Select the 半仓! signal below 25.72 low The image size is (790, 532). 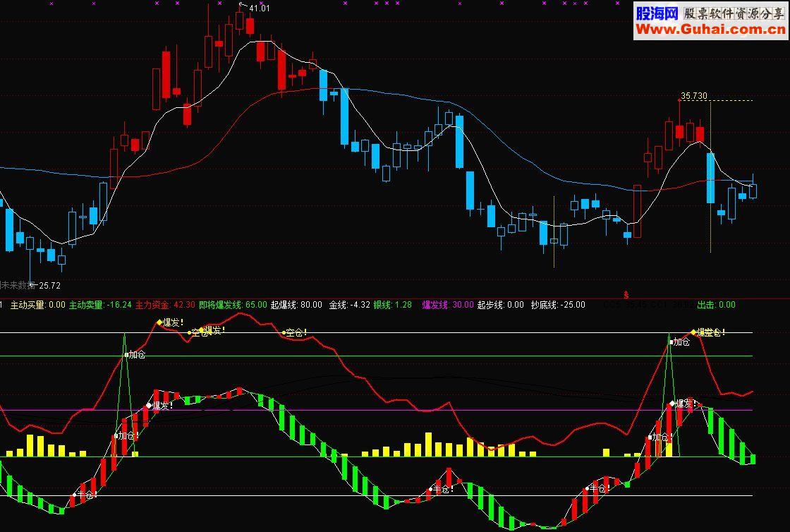point(84,495)
